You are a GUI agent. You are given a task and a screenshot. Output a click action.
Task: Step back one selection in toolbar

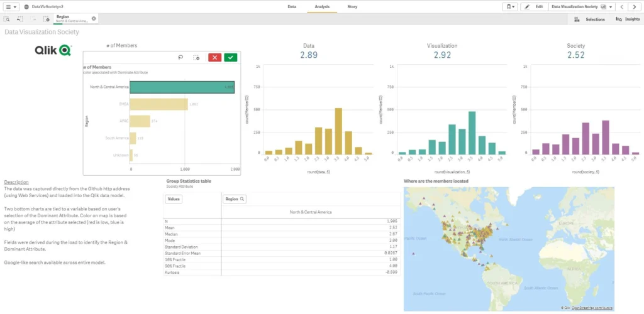tap(20, 19)
